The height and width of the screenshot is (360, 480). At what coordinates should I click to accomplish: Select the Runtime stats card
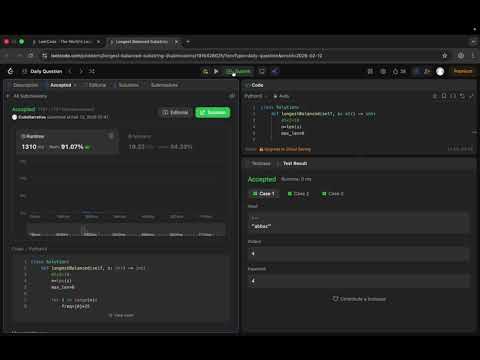point(67,142)
